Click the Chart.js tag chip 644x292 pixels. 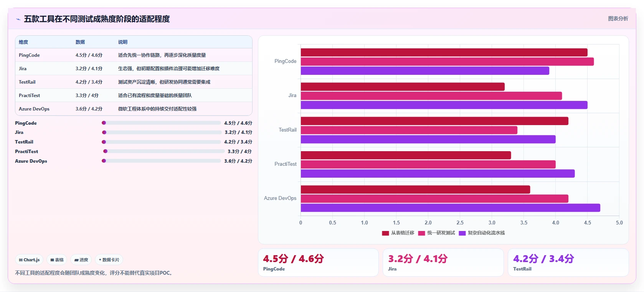[29, 260]
